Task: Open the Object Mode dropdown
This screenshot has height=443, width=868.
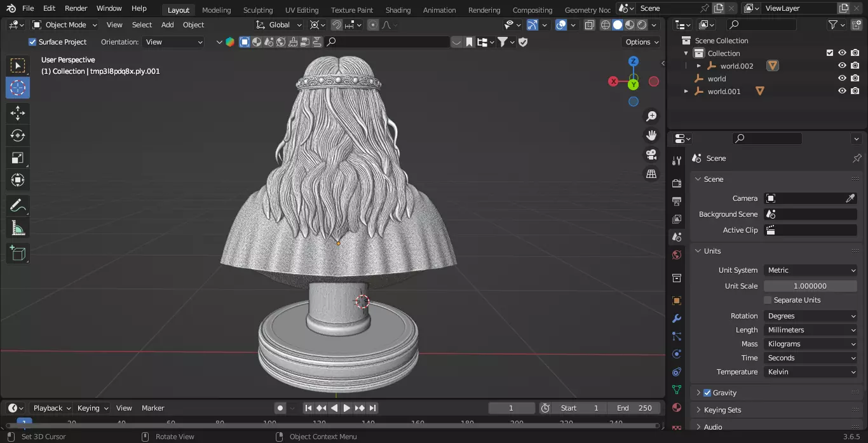Action: coord(65,25)
